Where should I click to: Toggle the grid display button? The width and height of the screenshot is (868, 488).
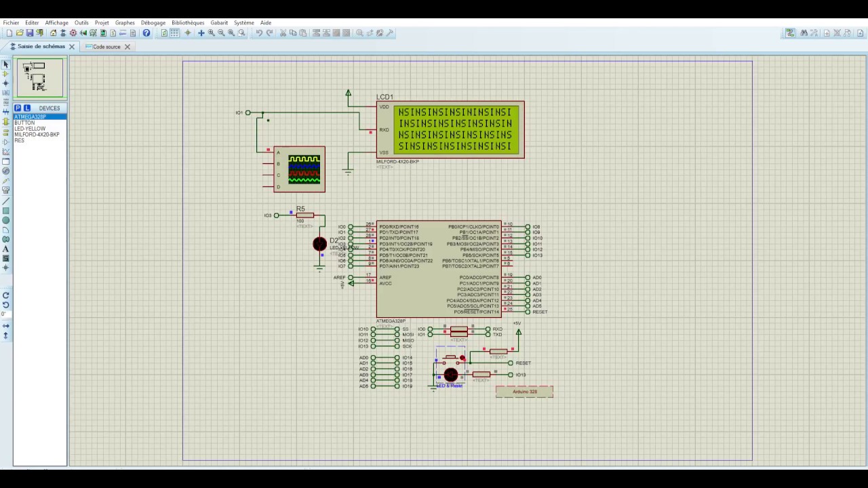[174, 33]
